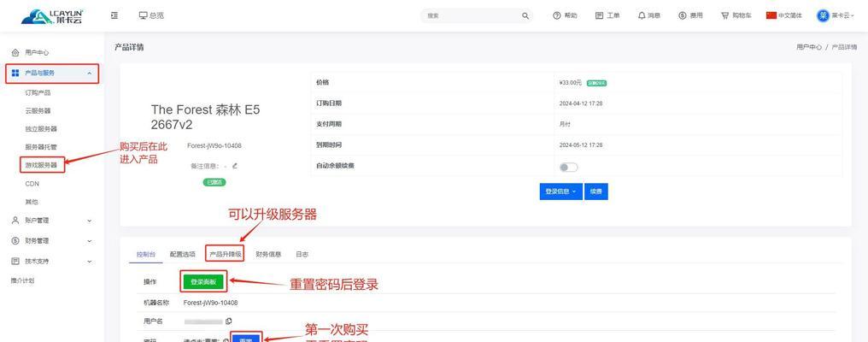Click the 技术支持 document icon
Viewport: 868px width, 342px height.
(15, 261)
